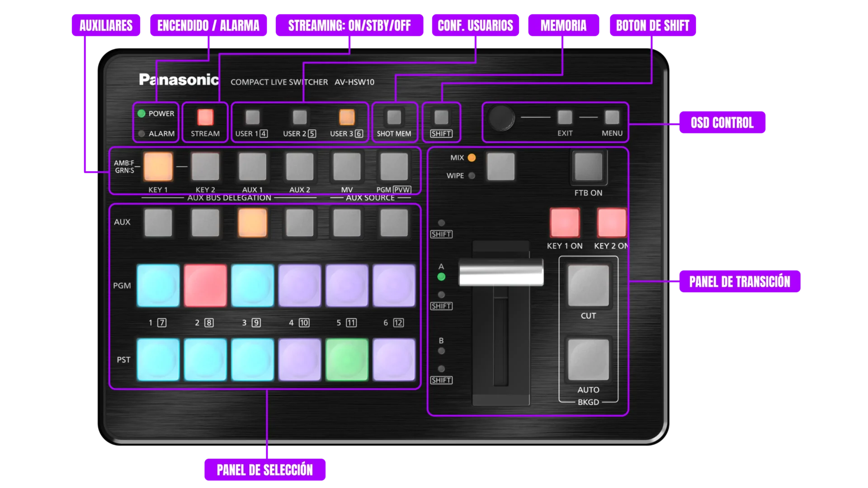The image size is (868, 488).
Task: Select PST preview button 2
Action: [205, 360]
